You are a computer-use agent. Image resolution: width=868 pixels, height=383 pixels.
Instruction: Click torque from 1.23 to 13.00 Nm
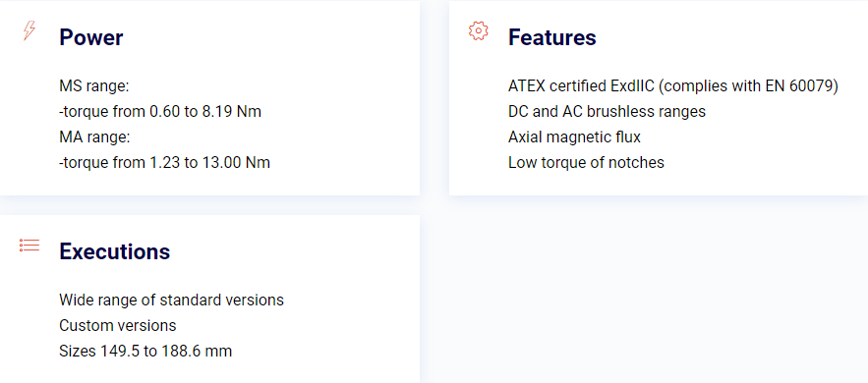(164, 163)
